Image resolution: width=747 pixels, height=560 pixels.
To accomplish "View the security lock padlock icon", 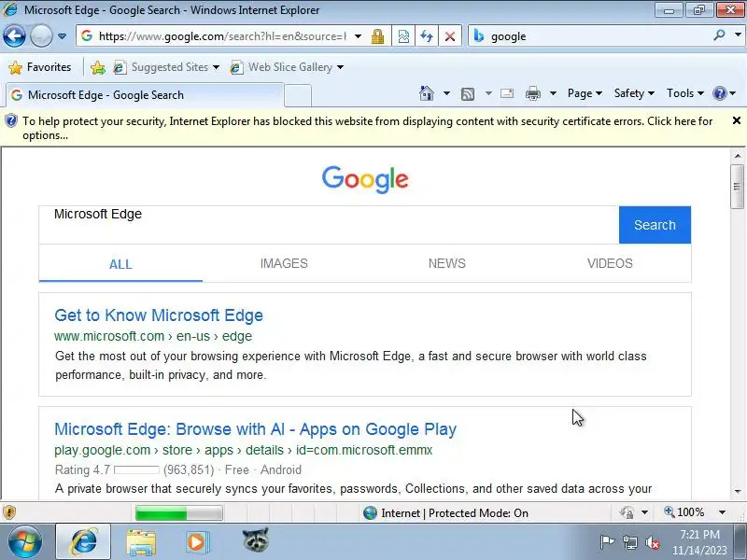I will 377,36.
